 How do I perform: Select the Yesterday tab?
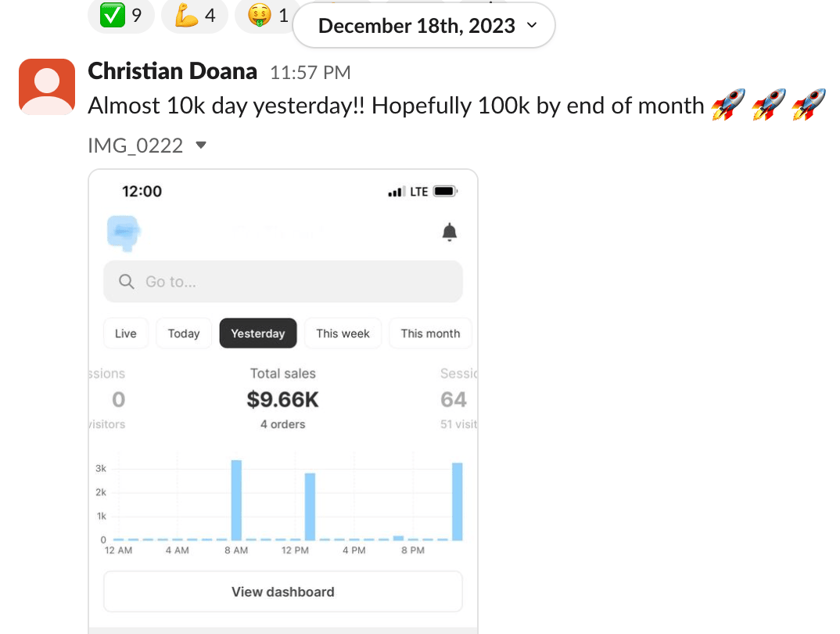[258, 333]
